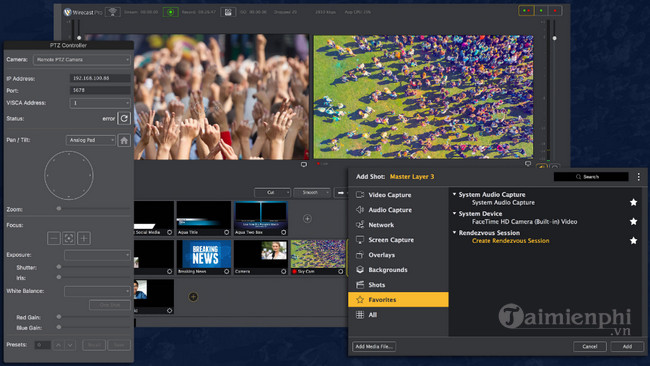Select the Audio Capture category
The image size is (650, 366).
tap(398, 210)
